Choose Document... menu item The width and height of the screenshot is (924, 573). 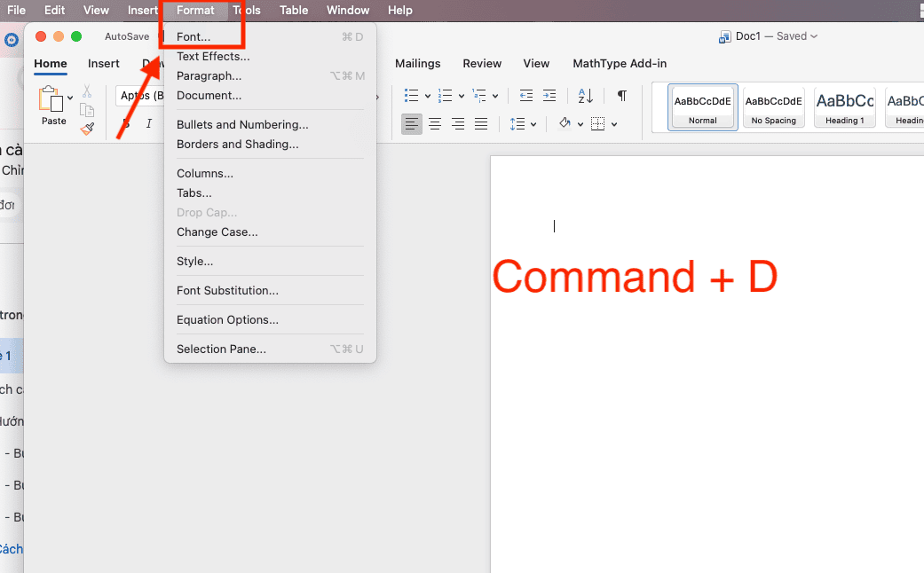(x=270, y=95)
